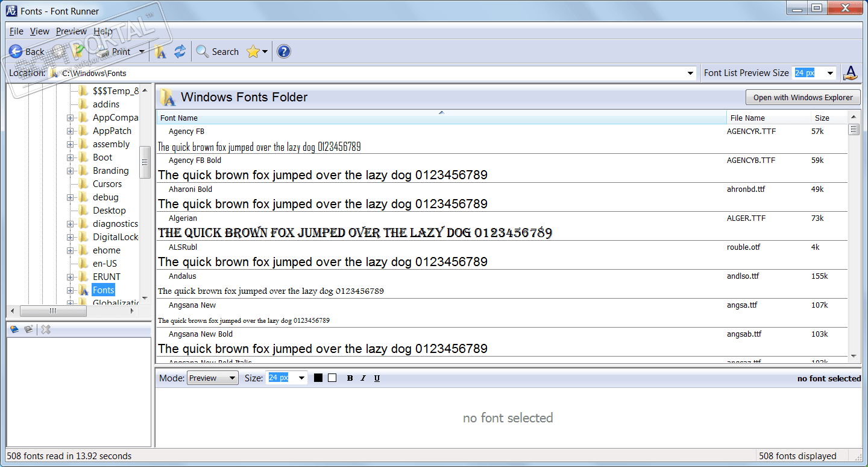Image resolution: width=868 pixels, height=467 pixels.
Task: Refresh the font list with the blue arrows icon
Action: click(x=180, y=52)
